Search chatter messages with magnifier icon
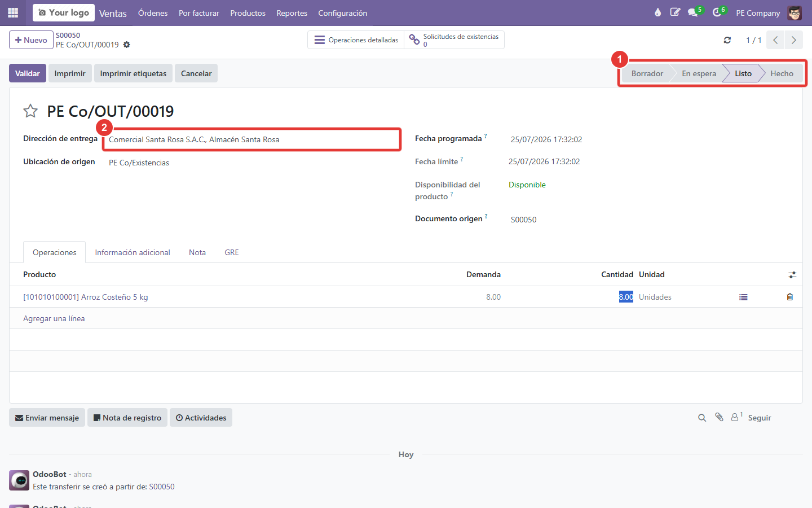The width and height of the screenshot is (812, 508). click(702, 418)
